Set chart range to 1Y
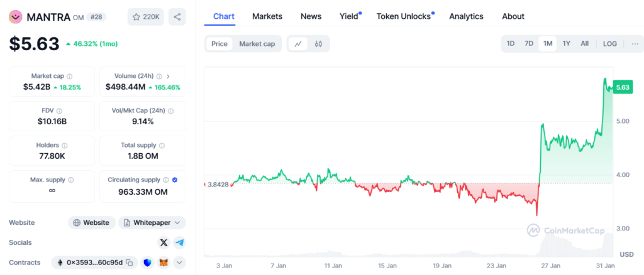The image size is (644, 275). click(x=567, y=43)
